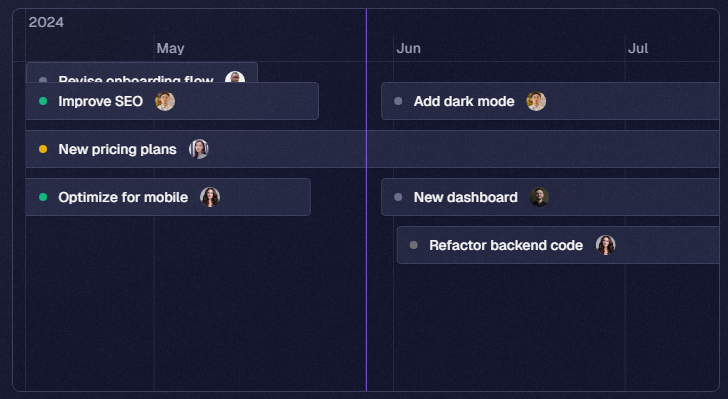This screenshot has width=728, height=399.
Task: Open the assignee avatar on Refactor backend code
Action: [x=606, y=245]
